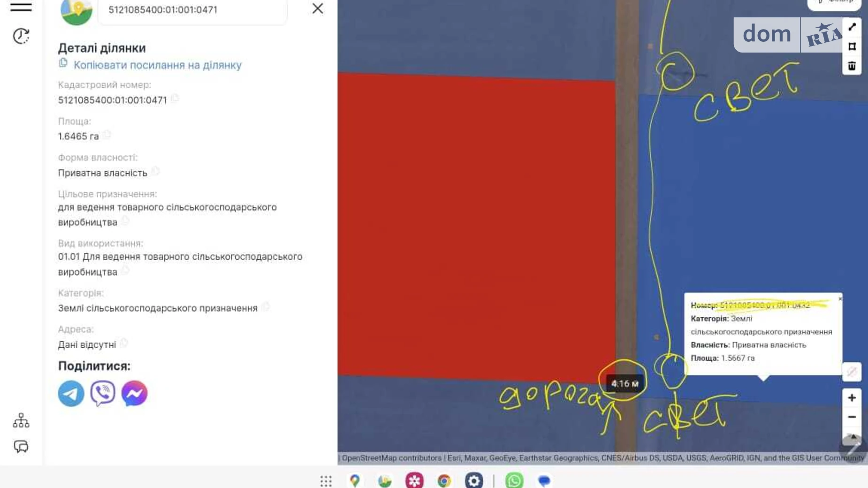Share the parcel via Messenger
The image size is (868, 488).
135,393
